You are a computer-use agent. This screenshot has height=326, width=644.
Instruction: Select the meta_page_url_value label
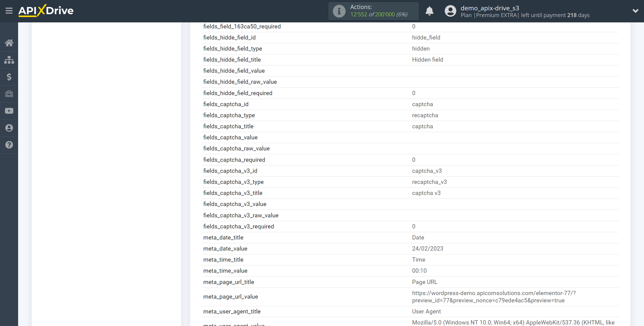pyautogui.click(x=231, y=297)
